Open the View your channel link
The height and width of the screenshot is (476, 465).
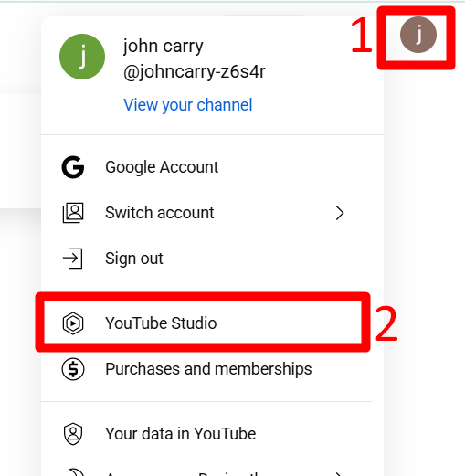click(x=188, y=105)
